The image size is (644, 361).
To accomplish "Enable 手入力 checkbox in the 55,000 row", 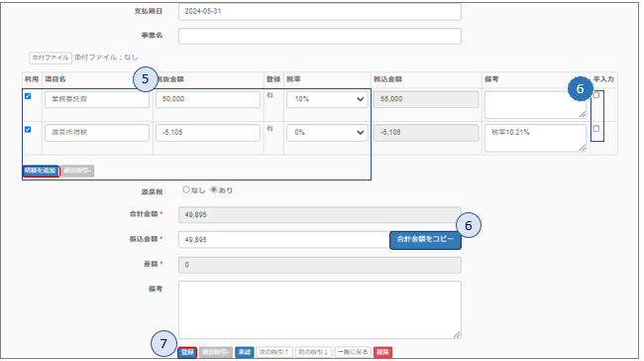I will pyautogui.click(x=596, y=95).
